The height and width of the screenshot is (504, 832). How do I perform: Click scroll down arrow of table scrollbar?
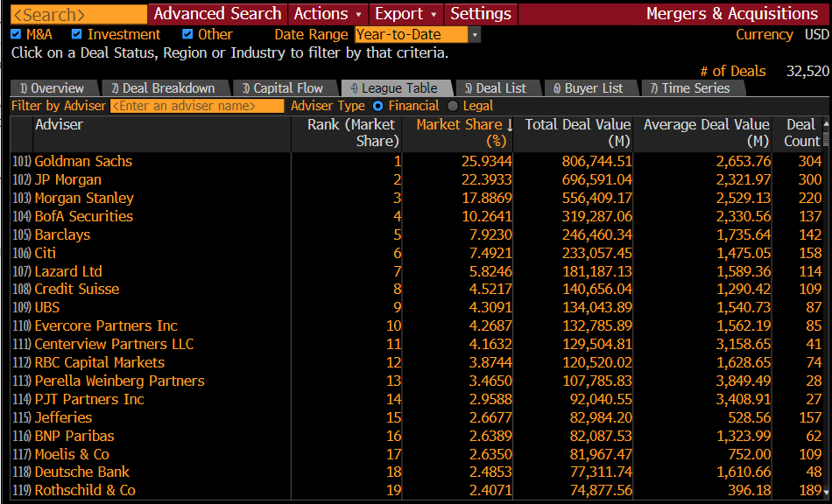coord(826,493)
